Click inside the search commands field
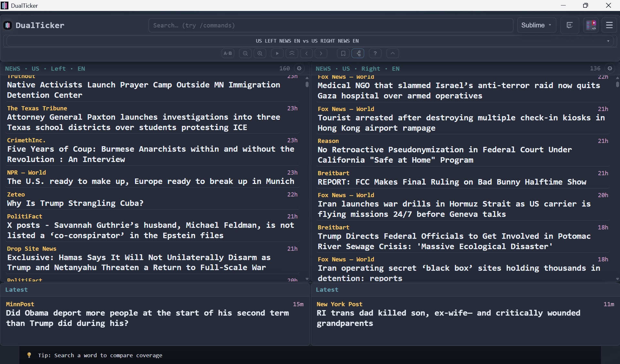 coord(331,25)
